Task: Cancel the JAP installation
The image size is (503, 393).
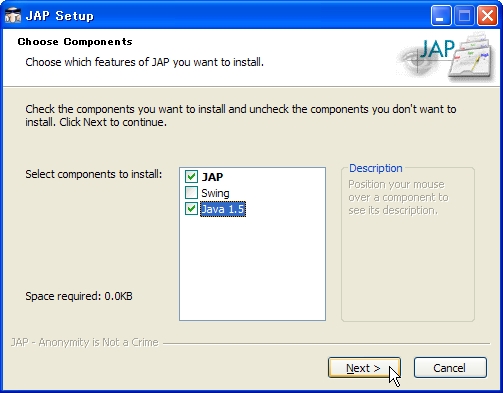Action: pyautogui.click(x=450, y=368)
